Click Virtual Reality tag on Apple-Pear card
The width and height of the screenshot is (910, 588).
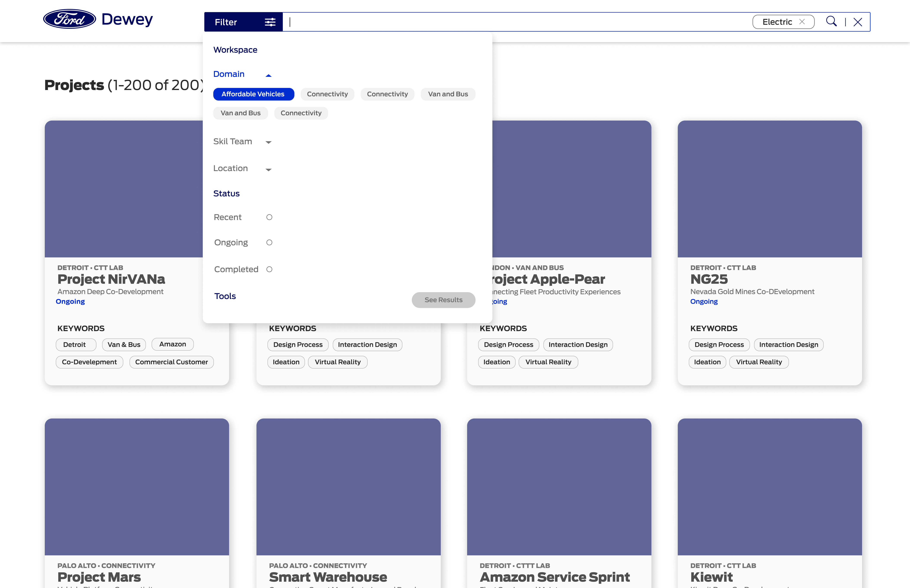[548, 362]
